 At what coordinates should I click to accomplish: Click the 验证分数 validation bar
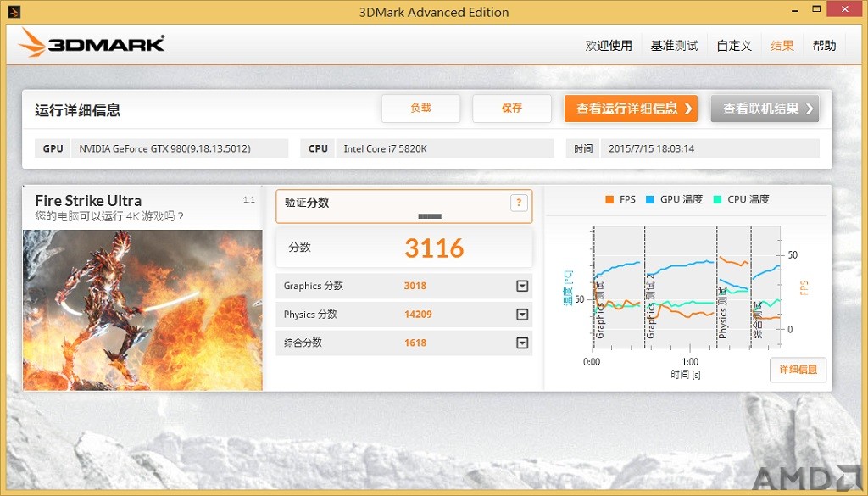(x=404, y=207)
